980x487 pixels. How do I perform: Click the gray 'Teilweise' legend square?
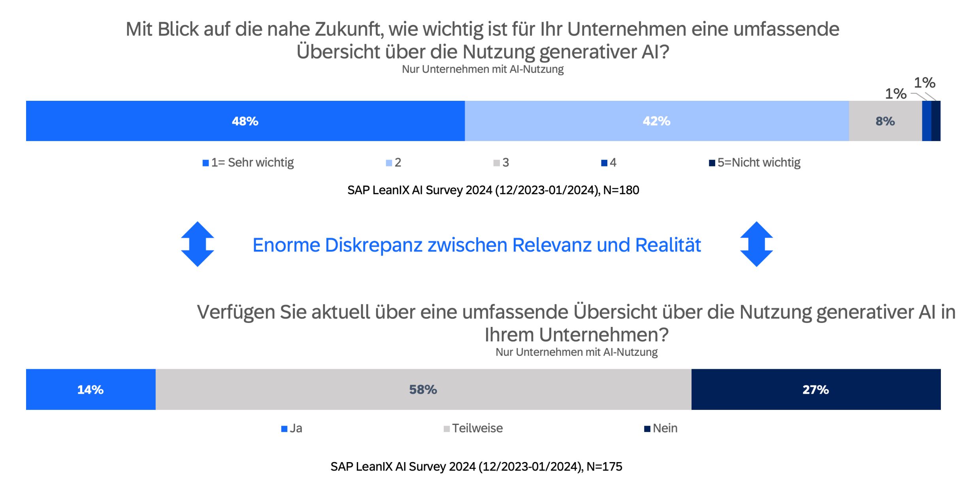(x=447, y=429)
